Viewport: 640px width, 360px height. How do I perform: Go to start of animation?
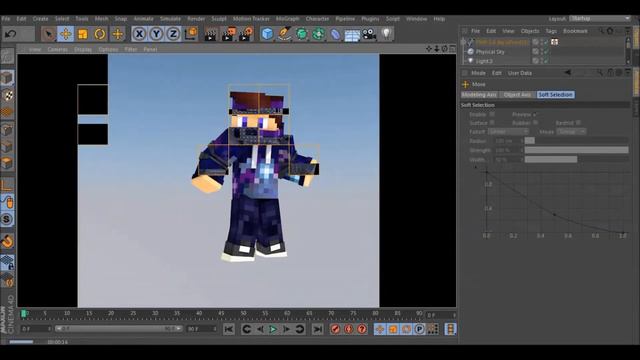pyautogui.click(x=229, y=329)
